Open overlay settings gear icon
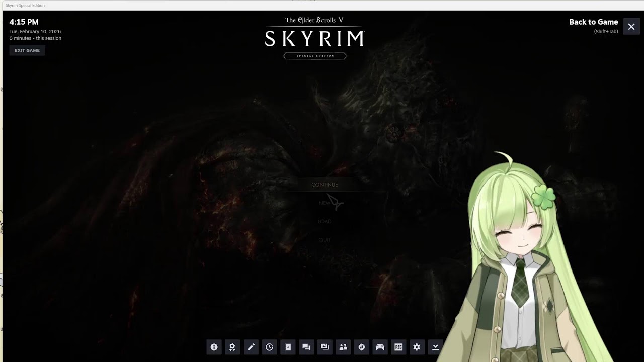The width and height of the screenshot is (644, 362). coord(417,347)
